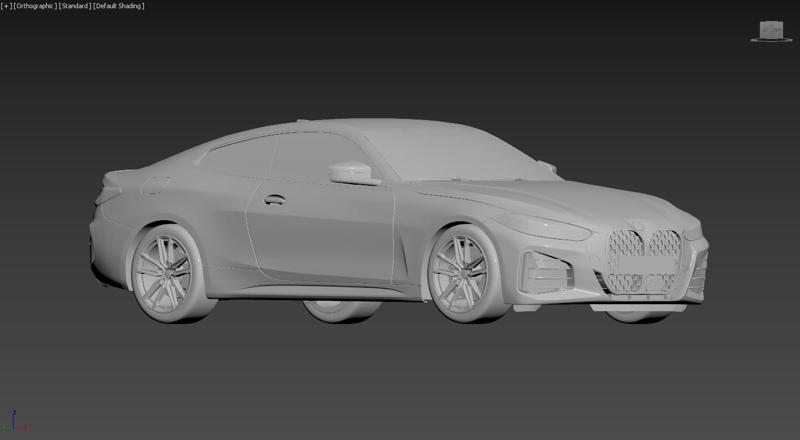Click the world axis tripod icon
The image size is (800, 440).
coord(14,422)
